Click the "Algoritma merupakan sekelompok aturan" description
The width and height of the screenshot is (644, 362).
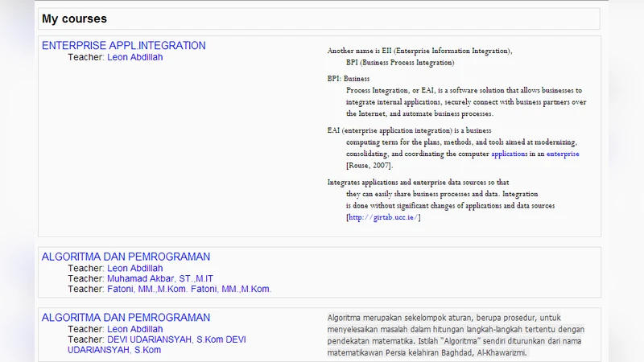(443, 317)
